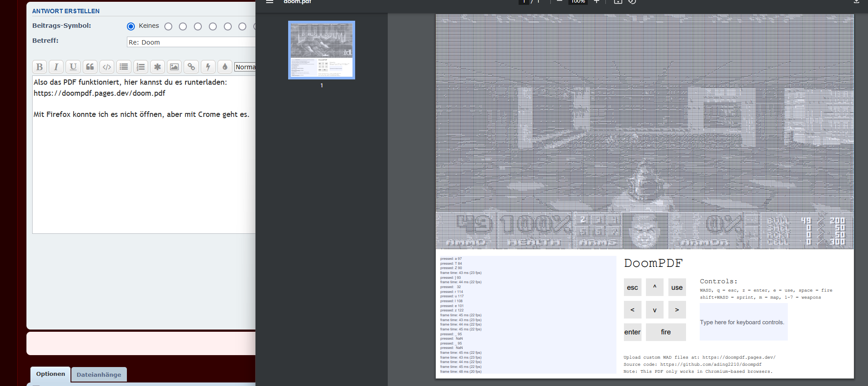This screenshot has width=868, height=386.
Task: Switch to the Optionen tab
Action: click(51, 374)
